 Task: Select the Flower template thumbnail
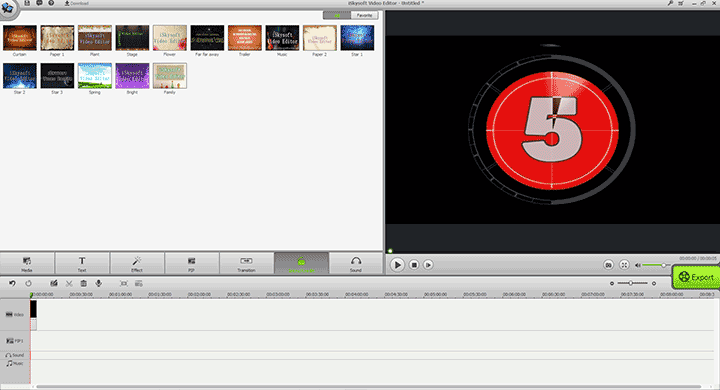(x=170, y=38)
